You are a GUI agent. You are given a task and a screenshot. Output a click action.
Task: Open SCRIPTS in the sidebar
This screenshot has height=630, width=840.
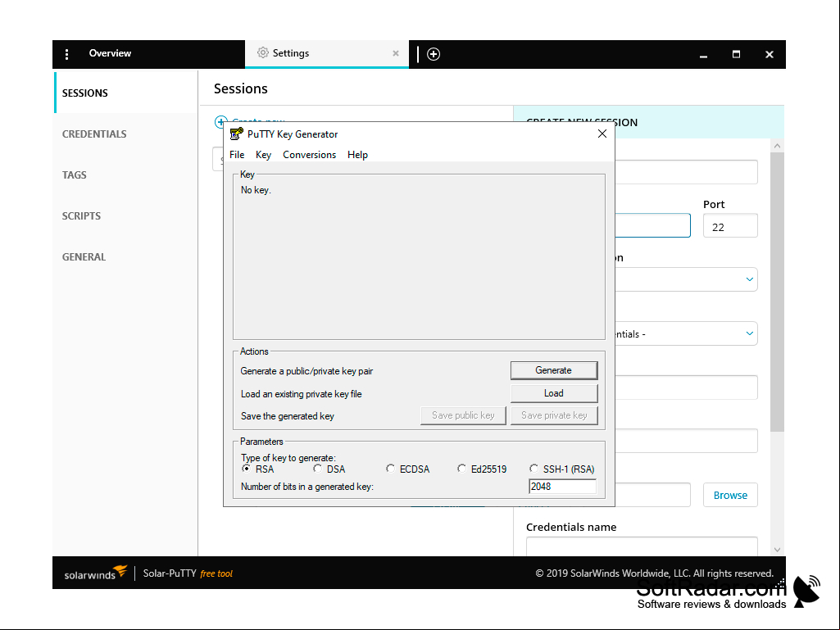tap(126, 216)
